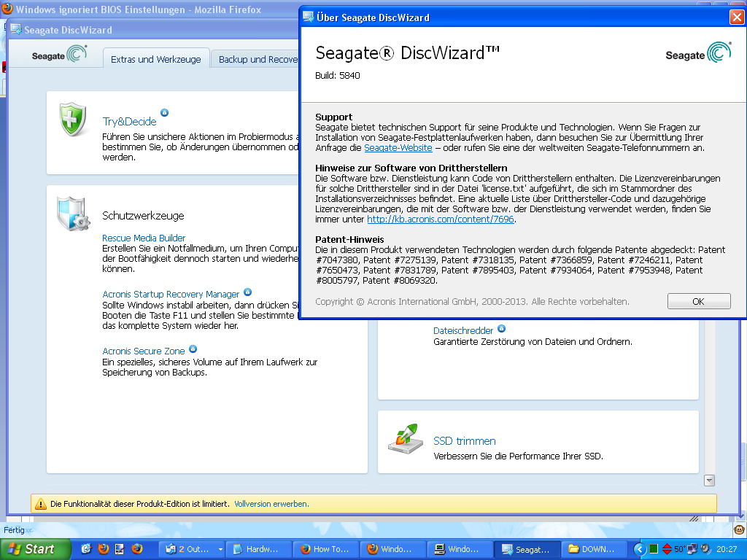Screen dimensions: 747x560
Task: Click the 50° temperature tray icon
Action: 679,549
